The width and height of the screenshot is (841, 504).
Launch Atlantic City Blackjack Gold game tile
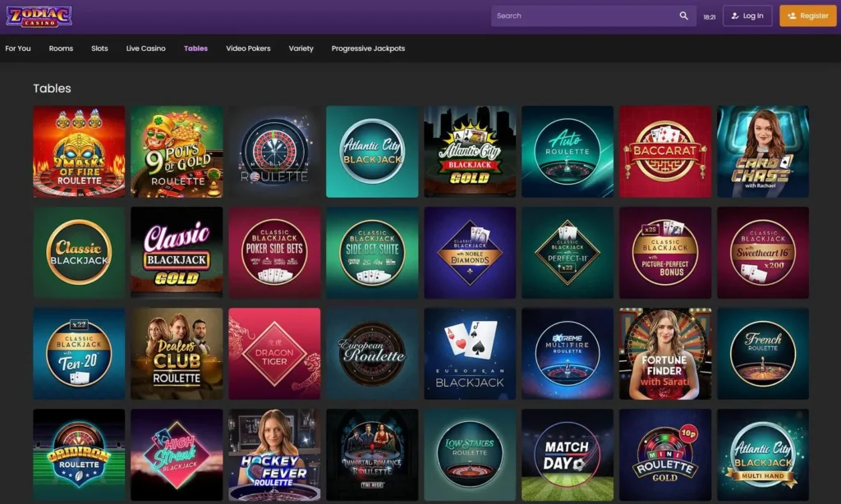[470, 152]
